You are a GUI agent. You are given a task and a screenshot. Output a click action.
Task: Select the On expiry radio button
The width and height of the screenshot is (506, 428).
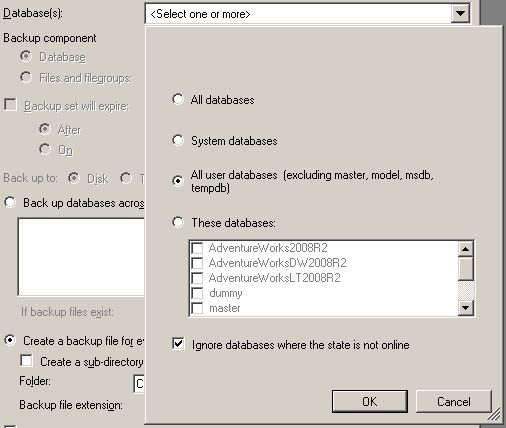click(45, 149)
